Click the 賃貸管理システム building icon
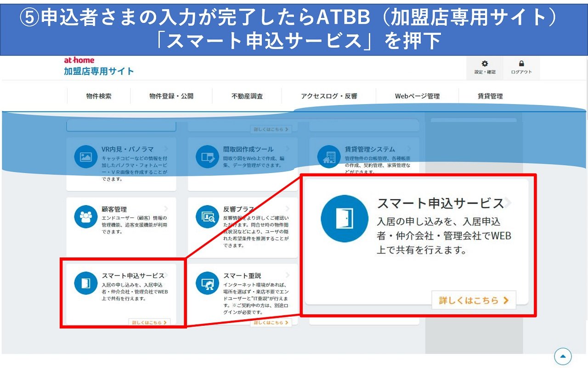Image resolution: width=588 pixels, height=368 pixels. [329, 157]
